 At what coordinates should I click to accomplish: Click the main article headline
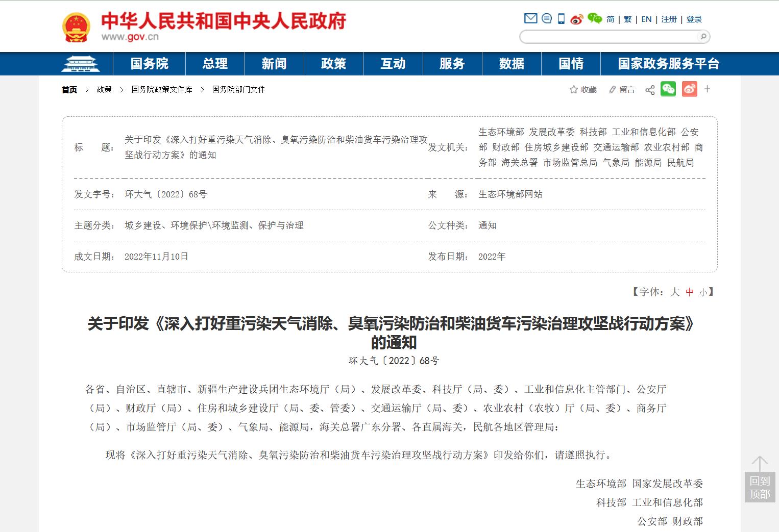coord(390,333)
